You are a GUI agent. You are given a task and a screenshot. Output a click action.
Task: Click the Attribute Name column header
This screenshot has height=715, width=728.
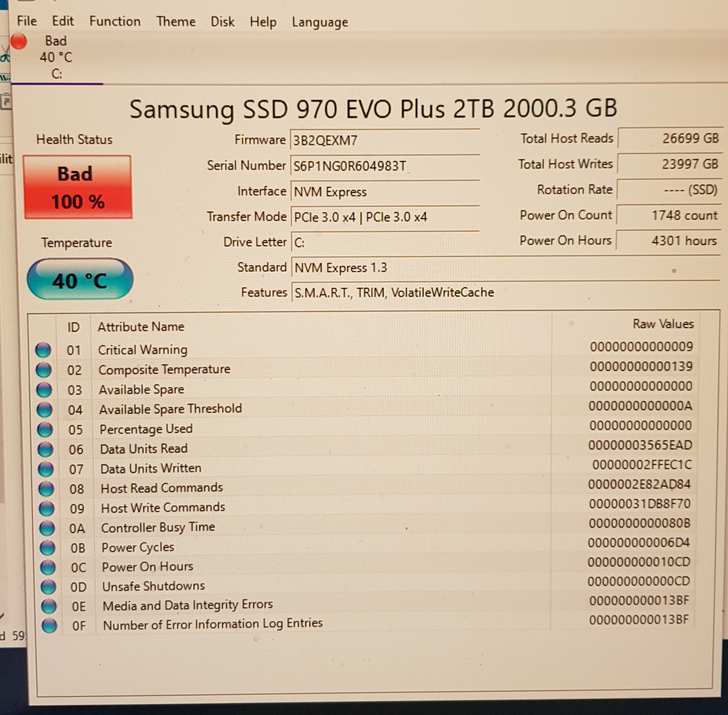pyautogui.click(x=141, y=327)
